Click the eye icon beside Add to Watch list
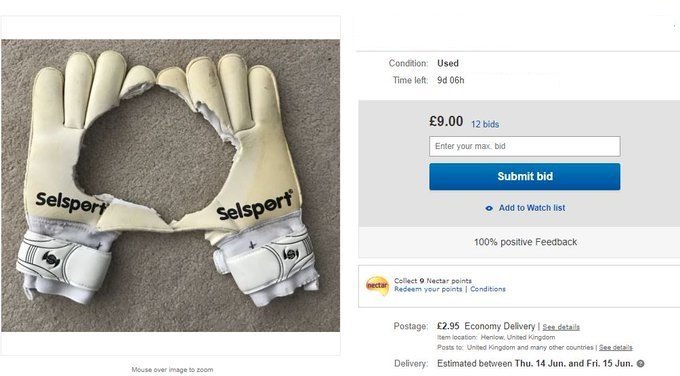 point(489,209)
